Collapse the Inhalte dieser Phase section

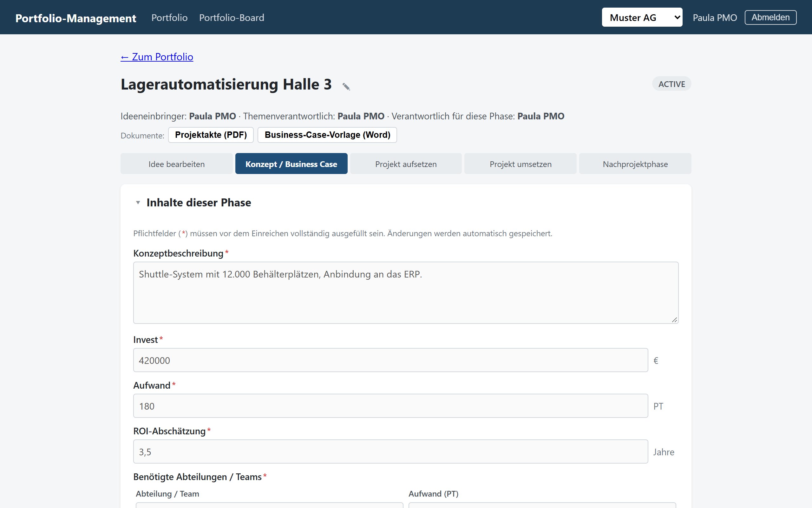[138, 203]
